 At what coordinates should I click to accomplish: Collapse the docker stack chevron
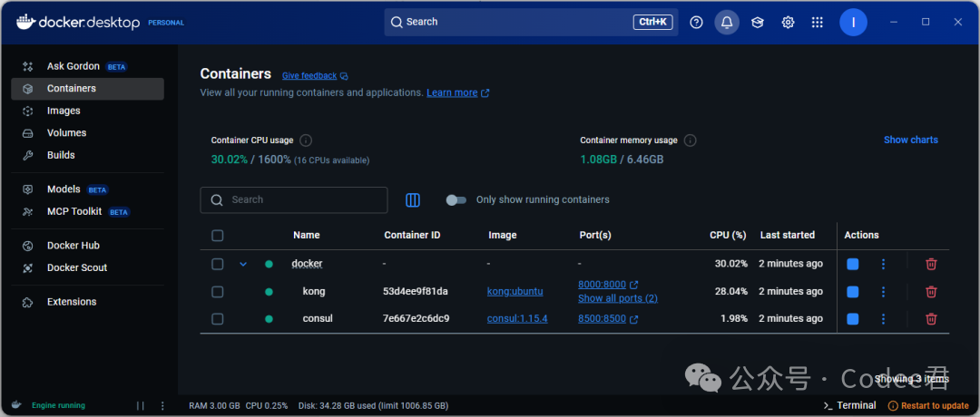click(x=243, y=264)
